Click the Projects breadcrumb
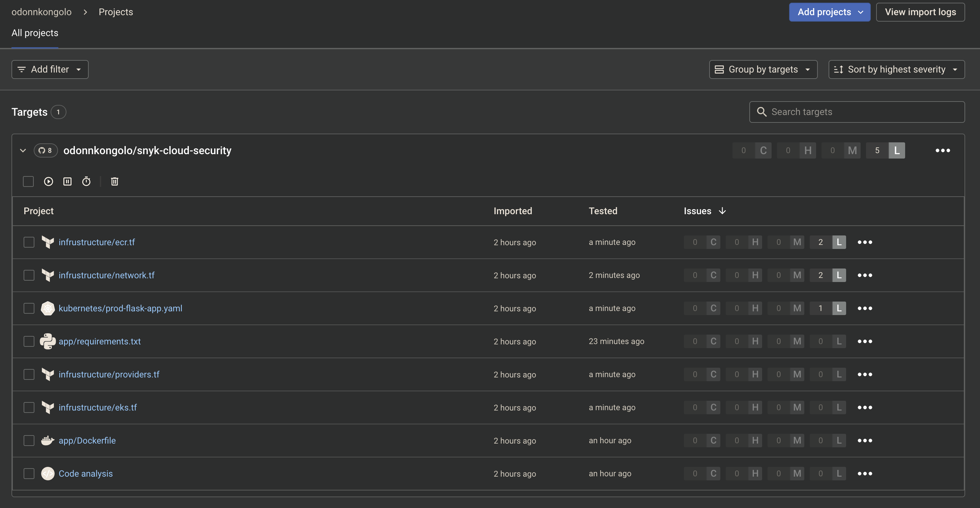This screenshot has height=508, width=980. 116,12
